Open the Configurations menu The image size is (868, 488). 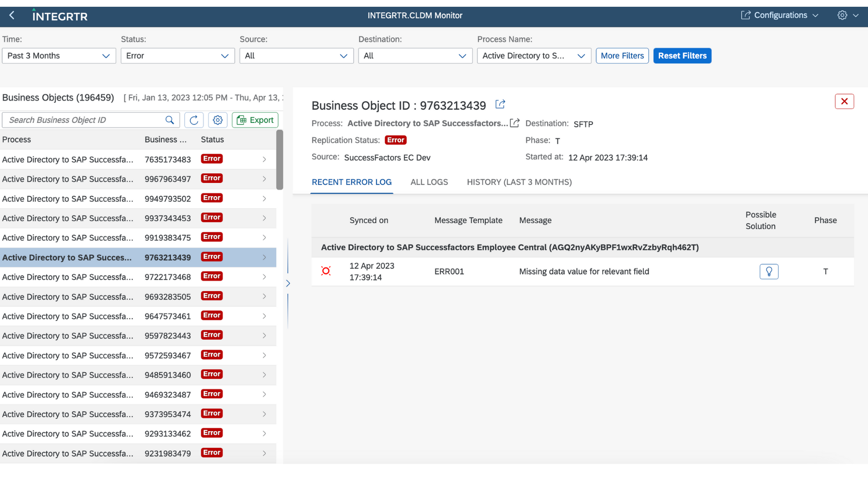click(x=780, y=15)
